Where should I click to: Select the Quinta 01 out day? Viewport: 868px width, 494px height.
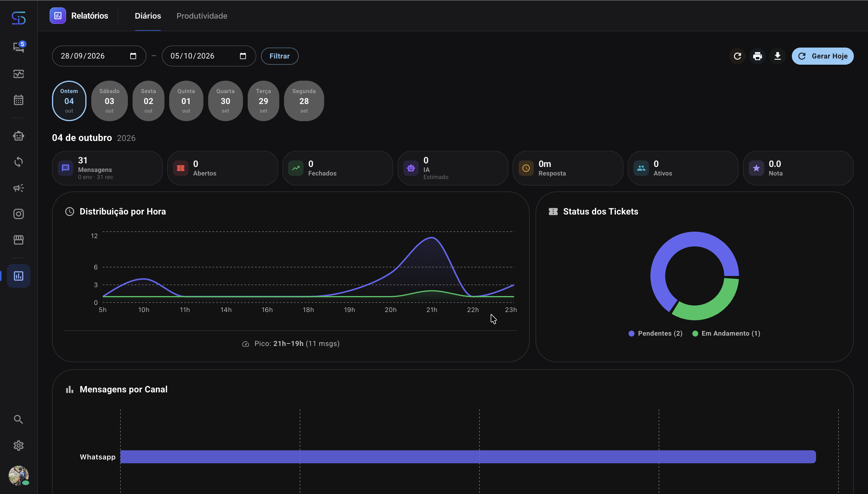(x=186, y=101)
